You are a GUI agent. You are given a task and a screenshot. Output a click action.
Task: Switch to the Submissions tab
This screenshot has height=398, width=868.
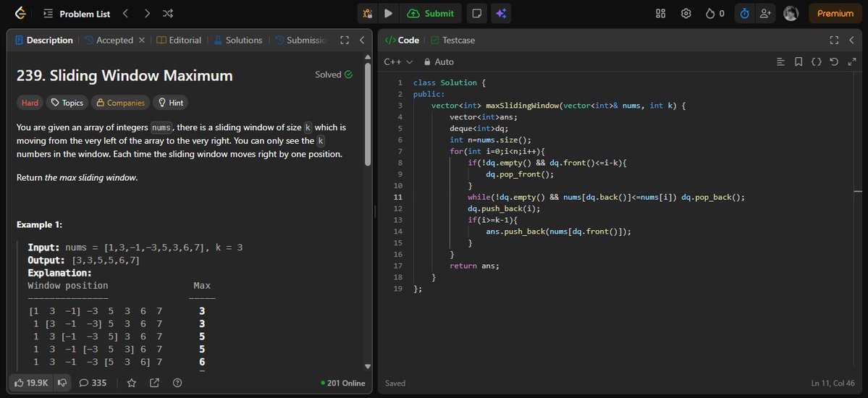click(x=300, y=41)
